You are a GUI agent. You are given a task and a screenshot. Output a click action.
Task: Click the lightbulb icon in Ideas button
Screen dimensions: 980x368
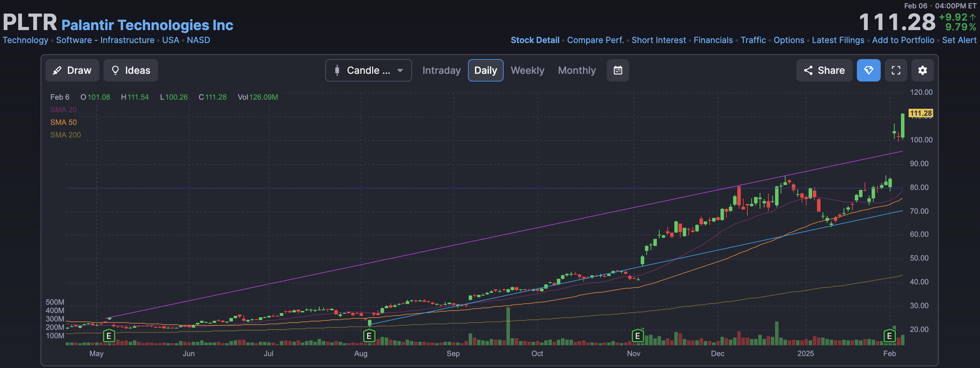click(115, 70)
